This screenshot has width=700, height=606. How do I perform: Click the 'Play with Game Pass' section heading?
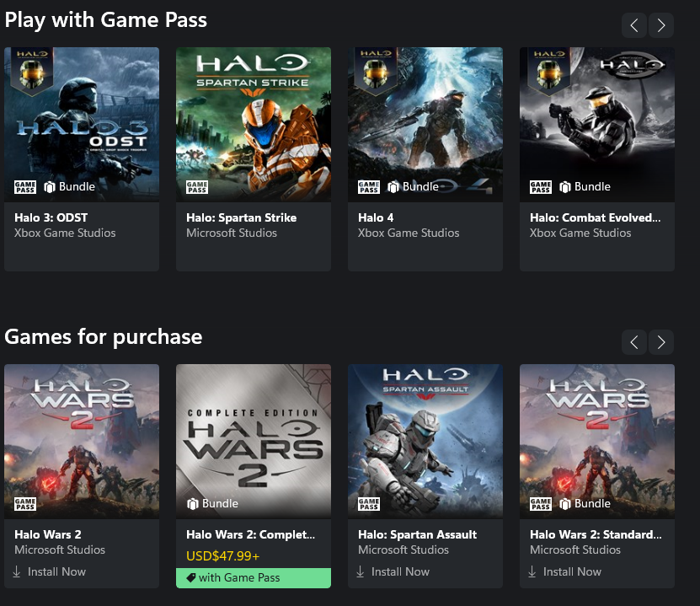pos(106,20)
